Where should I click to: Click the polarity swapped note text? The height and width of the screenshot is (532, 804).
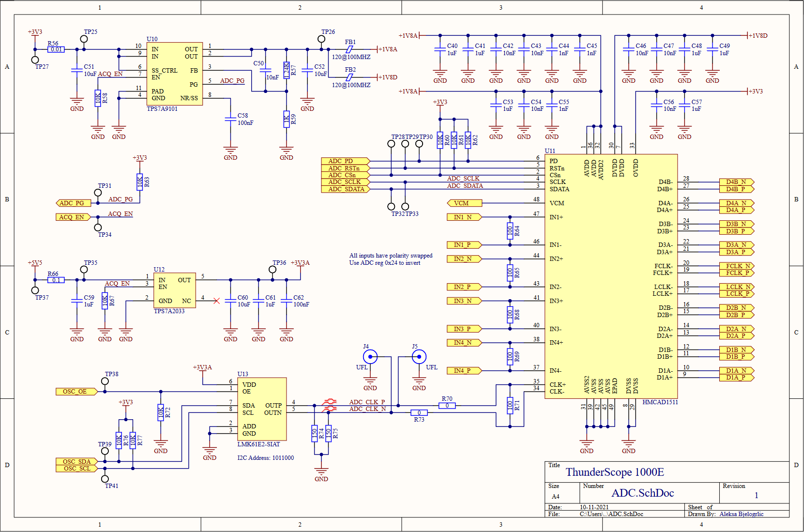391,259
